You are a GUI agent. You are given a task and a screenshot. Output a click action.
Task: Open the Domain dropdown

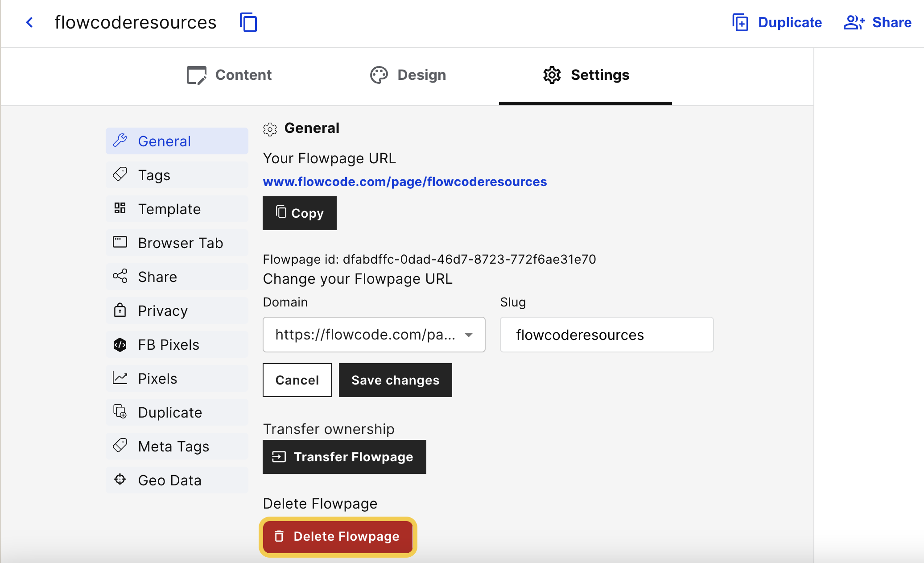coord(374,335)
